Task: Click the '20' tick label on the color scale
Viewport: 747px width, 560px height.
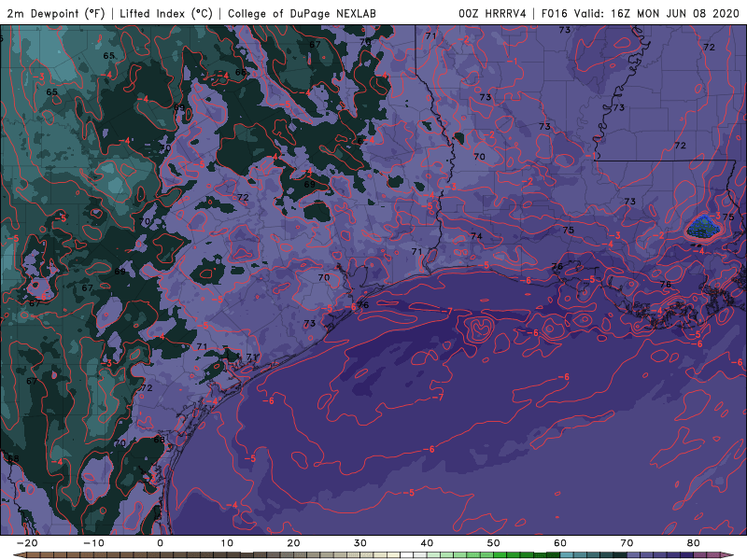Action: pyautogui.click(x=293, y=543)
